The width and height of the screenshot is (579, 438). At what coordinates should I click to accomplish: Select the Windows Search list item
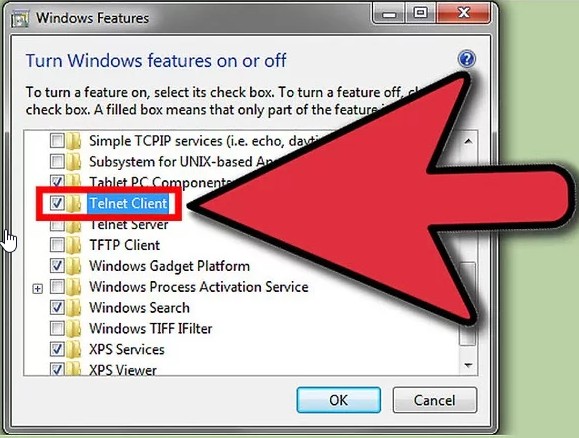pyautogui.click(x=139, y=308)
